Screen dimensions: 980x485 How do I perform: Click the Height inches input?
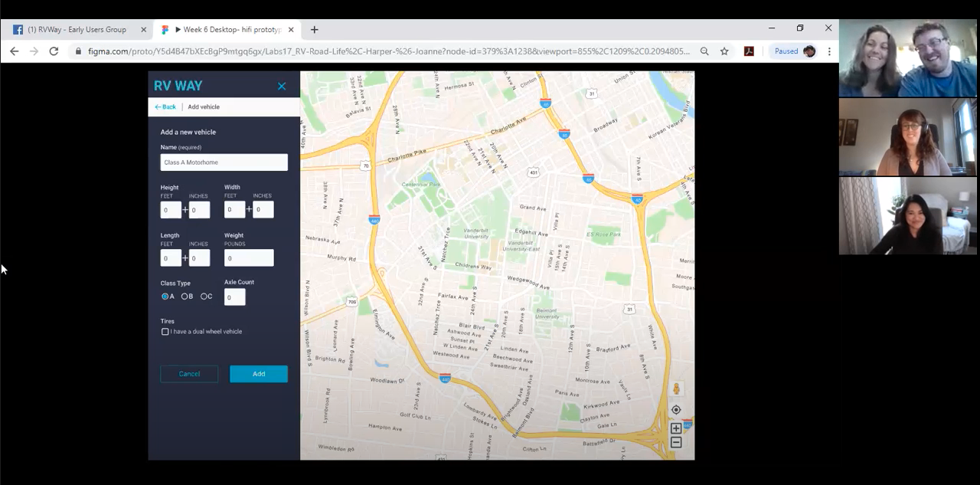point(199,210)
